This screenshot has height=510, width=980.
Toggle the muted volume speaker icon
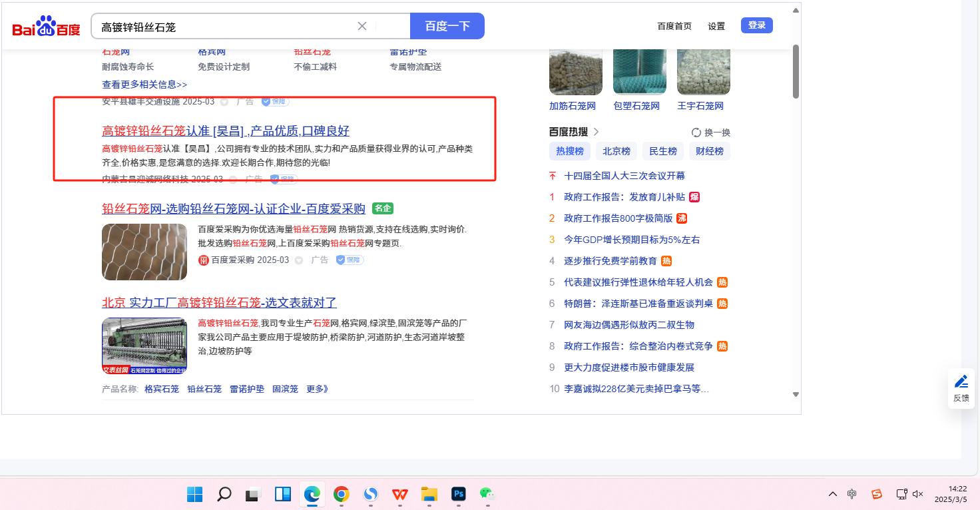tap(918, 494)
